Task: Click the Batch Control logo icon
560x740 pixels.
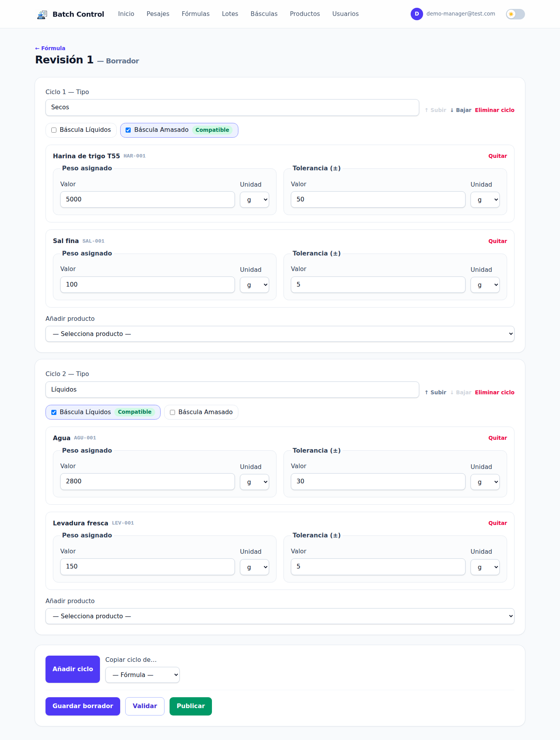Action: pyautogui.click(x=42, y=14)
